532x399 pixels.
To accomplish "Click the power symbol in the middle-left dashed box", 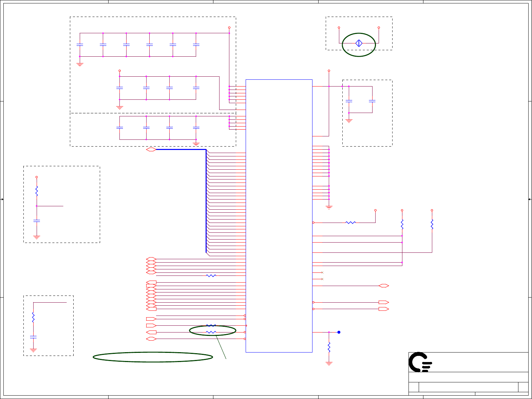I will 37,177.
